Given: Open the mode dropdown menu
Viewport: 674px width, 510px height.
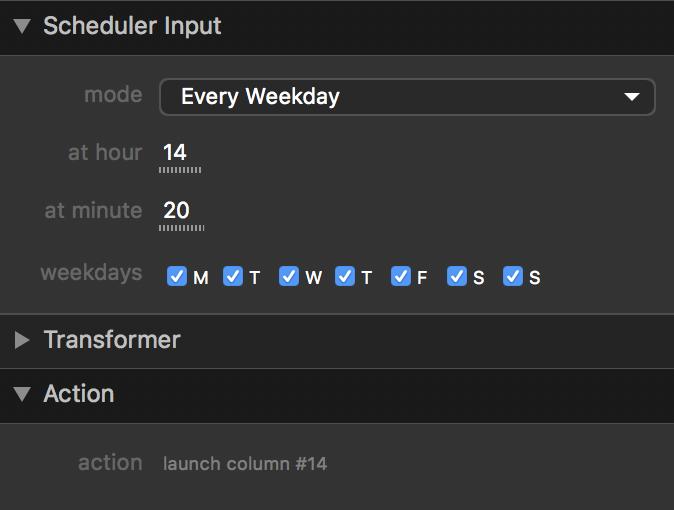Looking at the screenshot, I should point(406,97).
